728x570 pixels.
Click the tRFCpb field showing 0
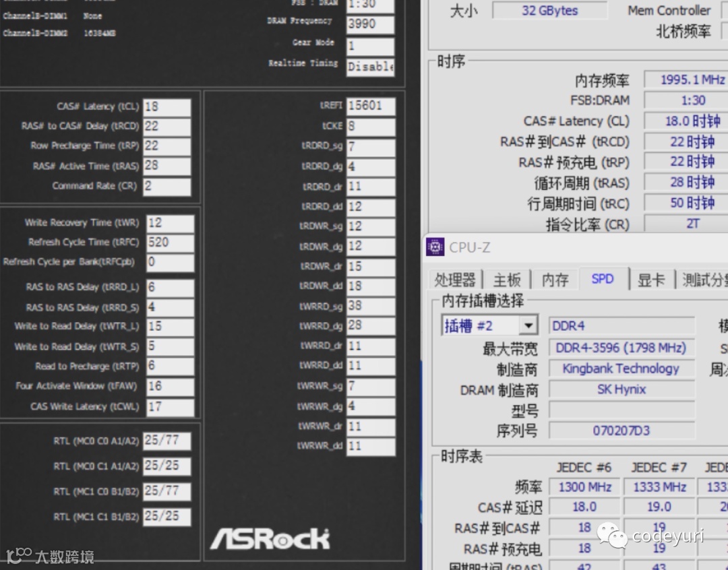click(170, 262)
